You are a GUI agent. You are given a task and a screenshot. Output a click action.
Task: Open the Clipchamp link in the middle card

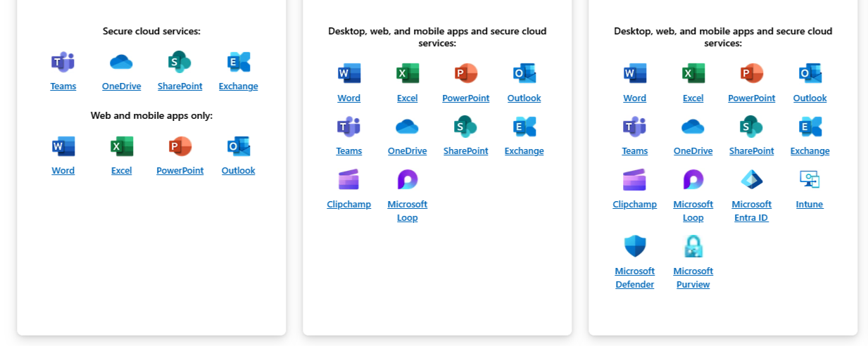point(349,205)
